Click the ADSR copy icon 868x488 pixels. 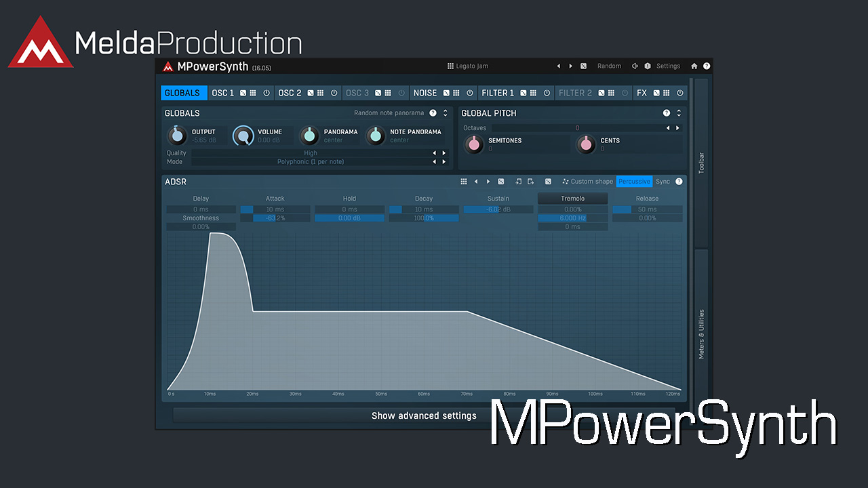click(x=519, y=182)
